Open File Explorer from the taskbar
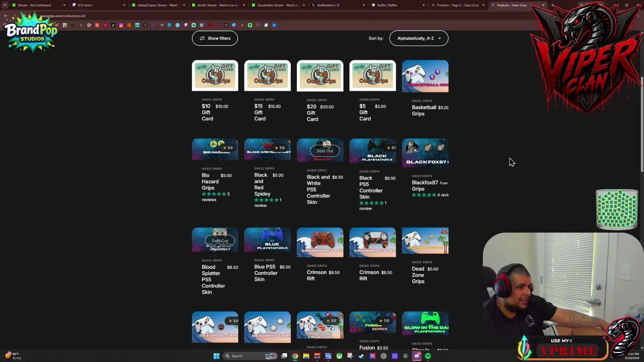Image resolution: width=644 pixels, height=362 pixels. pyautogui.click(x=306, y=356)
